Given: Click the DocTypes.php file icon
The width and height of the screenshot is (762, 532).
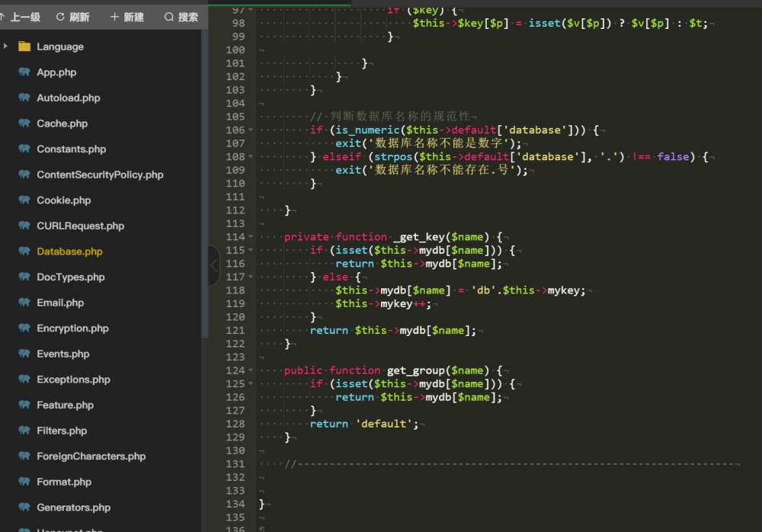Looking at the screenshot, I should coord(24,277).
